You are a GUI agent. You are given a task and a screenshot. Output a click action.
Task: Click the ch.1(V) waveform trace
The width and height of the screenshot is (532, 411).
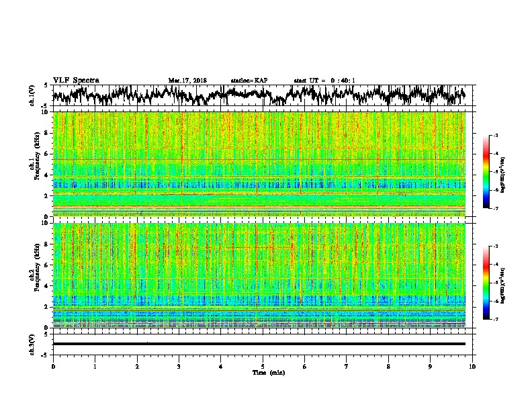pos(259,95)
